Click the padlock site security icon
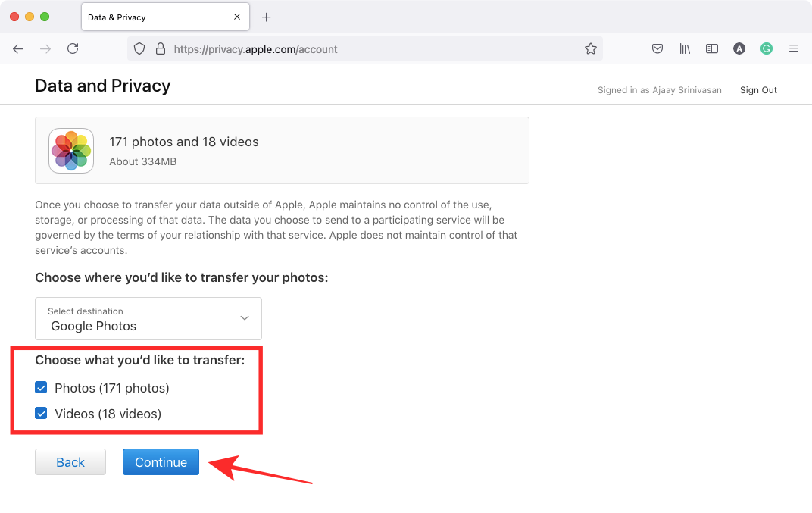The image size is (812, 513). 161,48
